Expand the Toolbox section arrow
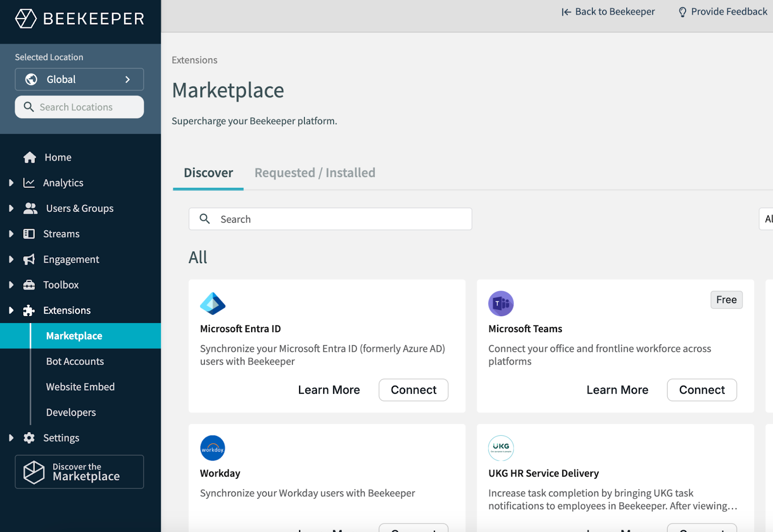The height and width of the screenshot is (532, 773). point(11,285)
